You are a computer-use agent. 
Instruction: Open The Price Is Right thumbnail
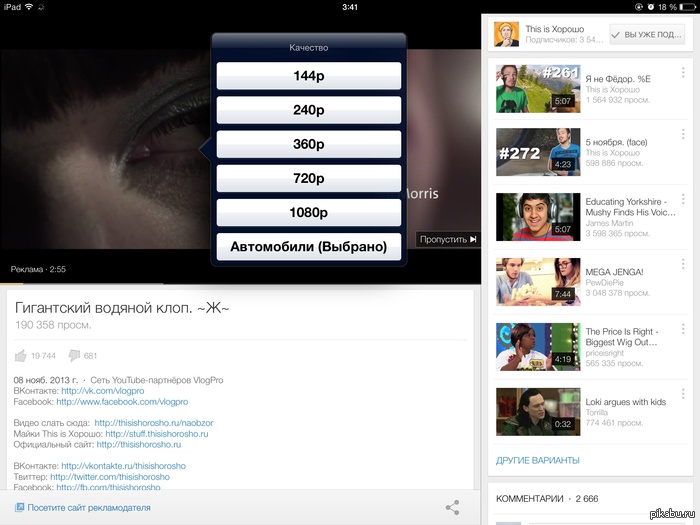click(x=538, y=347)
